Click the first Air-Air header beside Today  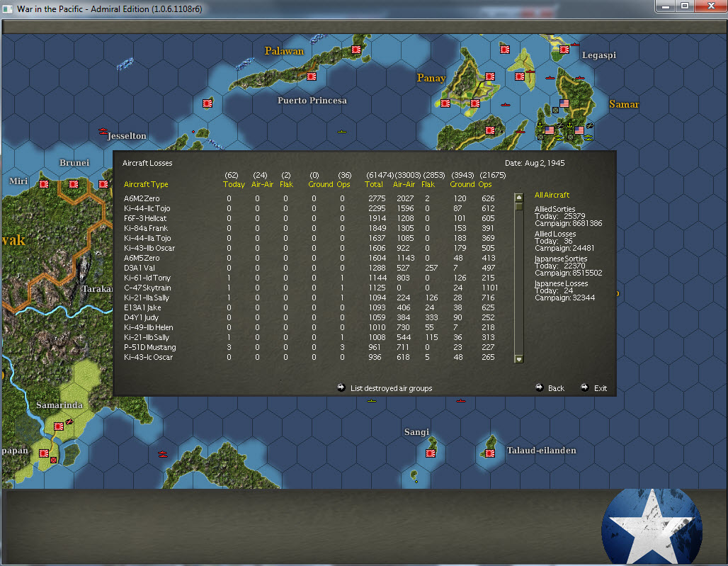coord(262,184)
